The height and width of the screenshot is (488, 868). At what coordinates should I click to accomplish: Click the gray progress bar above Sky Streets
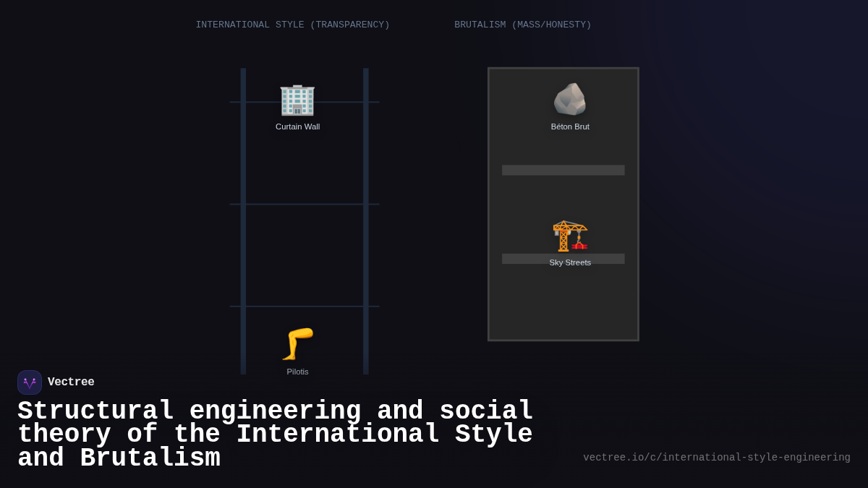pyautogui.click(x=563, y=170)
